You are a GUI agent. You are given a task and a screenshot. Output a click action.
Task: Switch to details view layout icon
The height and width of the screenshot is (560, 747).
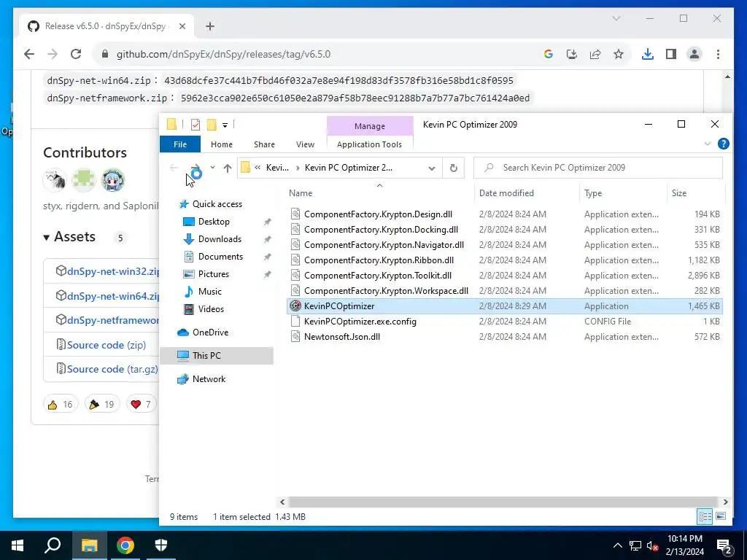point(705,517)
